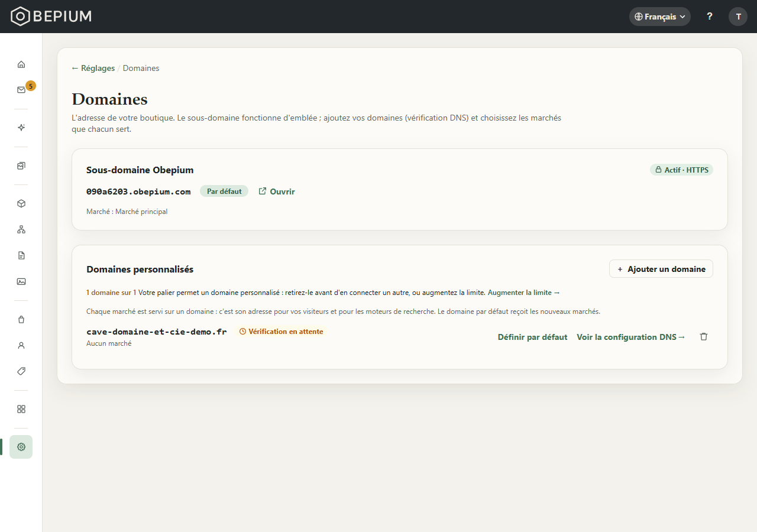Open the user avatar T menu

click(x=738, y=17)
